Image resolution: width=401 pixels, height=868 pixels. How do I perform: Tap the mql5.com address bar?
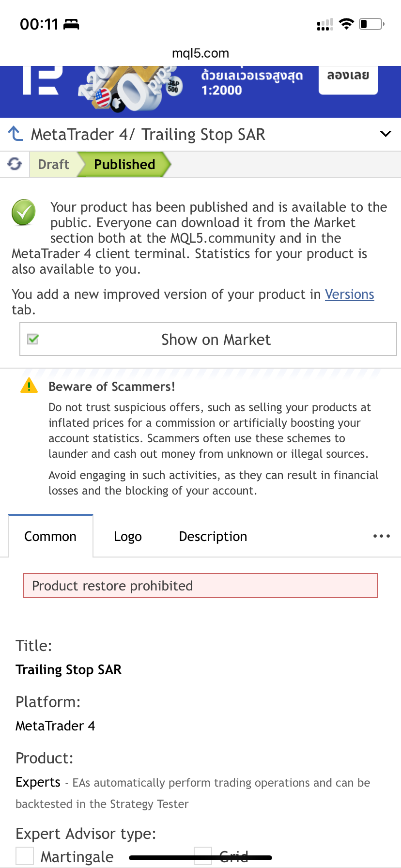point(200,53)
